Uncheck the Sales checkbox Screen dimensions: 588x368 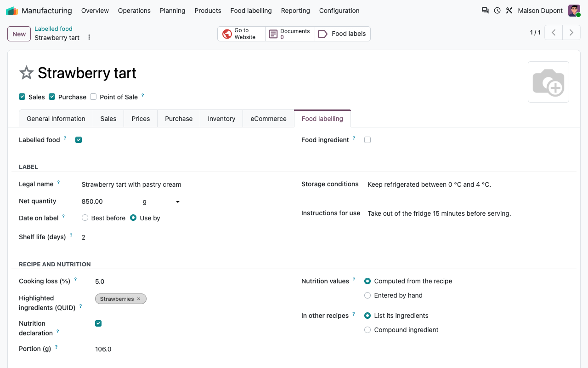(22, 97)
